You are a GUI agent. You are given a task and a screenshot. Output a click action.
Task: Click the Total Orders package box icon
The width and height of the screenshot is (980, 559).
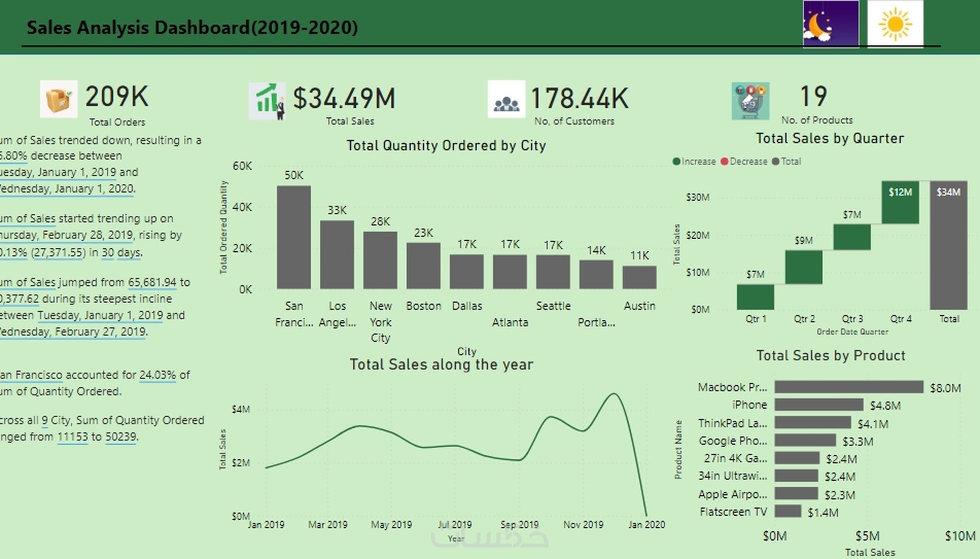(59, 100)
